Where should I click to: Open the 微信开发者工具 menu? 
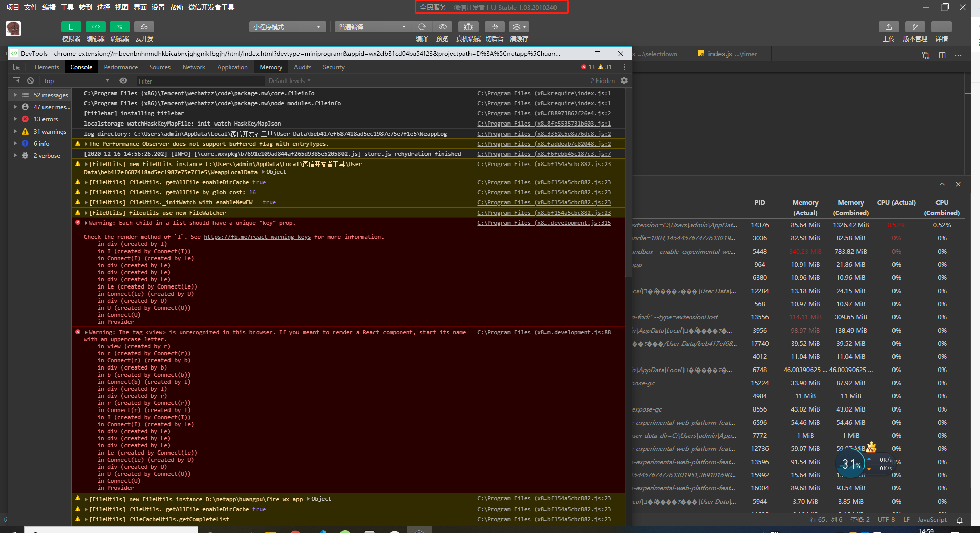point(211,7)
